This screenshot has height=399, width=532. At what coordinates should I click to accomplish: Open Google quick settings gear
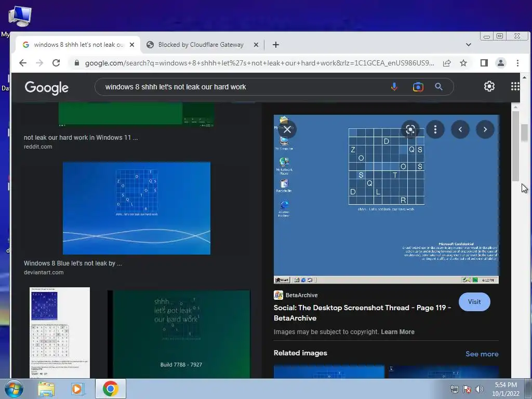coord(489,87)
